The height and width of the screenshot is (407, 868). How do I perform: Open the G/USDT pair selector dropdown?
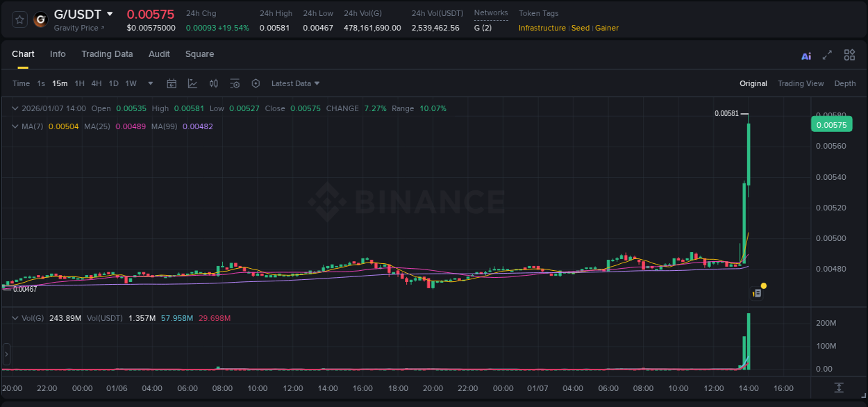point(83,14)
